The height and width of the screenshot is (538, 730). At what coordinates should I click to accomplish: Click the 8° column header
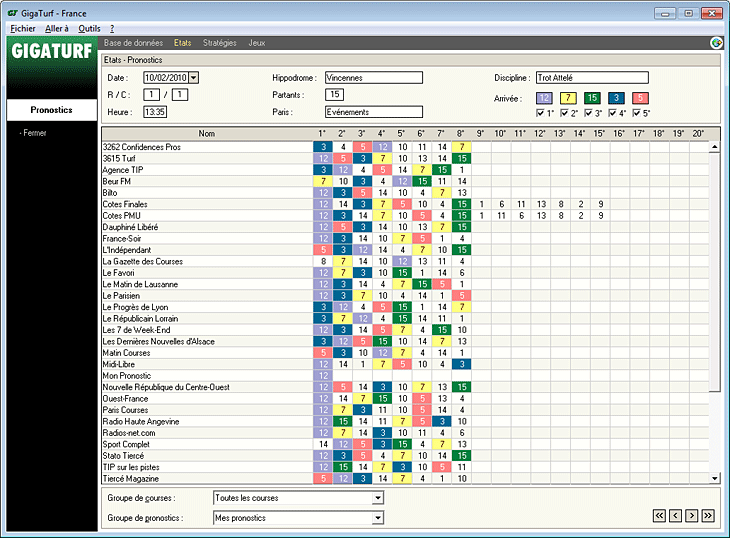[x=461, y=134]
